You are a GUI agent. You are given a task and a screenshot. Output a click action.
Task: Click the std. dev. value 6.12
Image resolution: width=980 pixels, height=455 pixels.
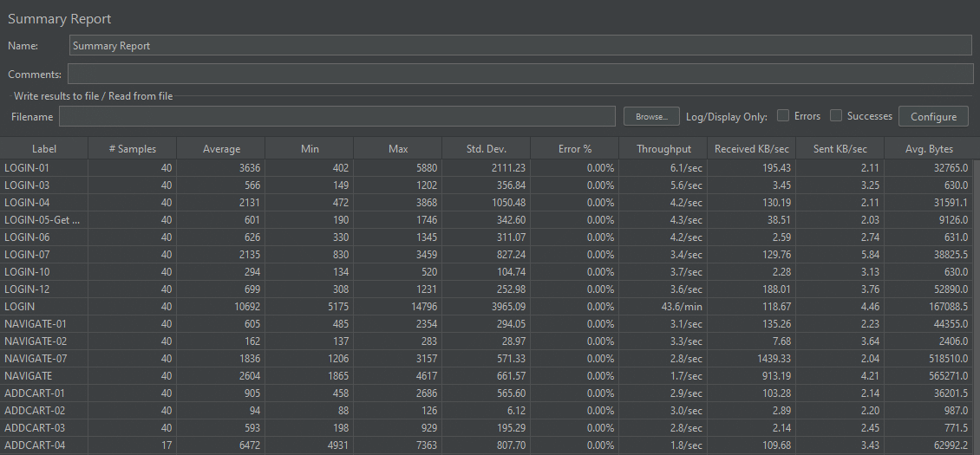click(x=515, y=411)
